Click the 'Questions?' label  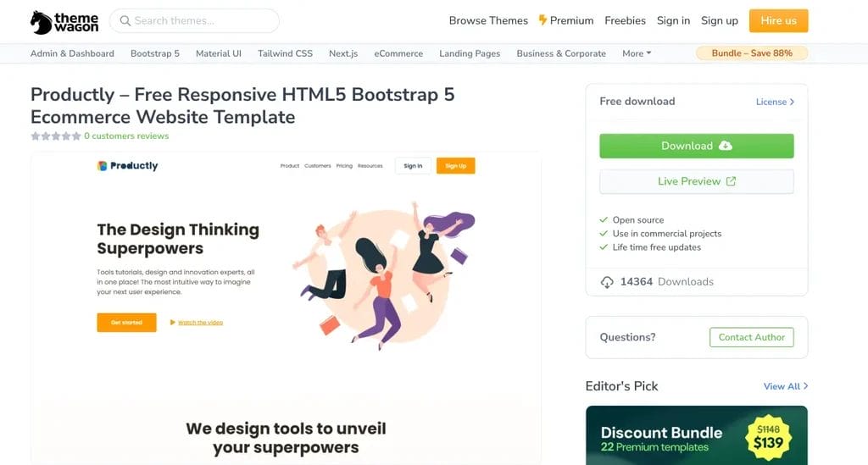tap(627, 337)
